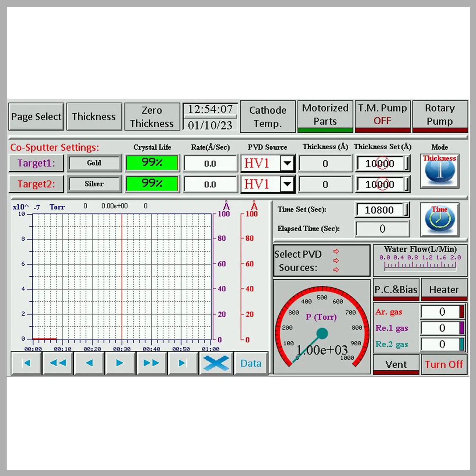Open Cathode Temp. page
This screenshot has width=476, height=476.
pyautogui.click(x=268, y=116)
